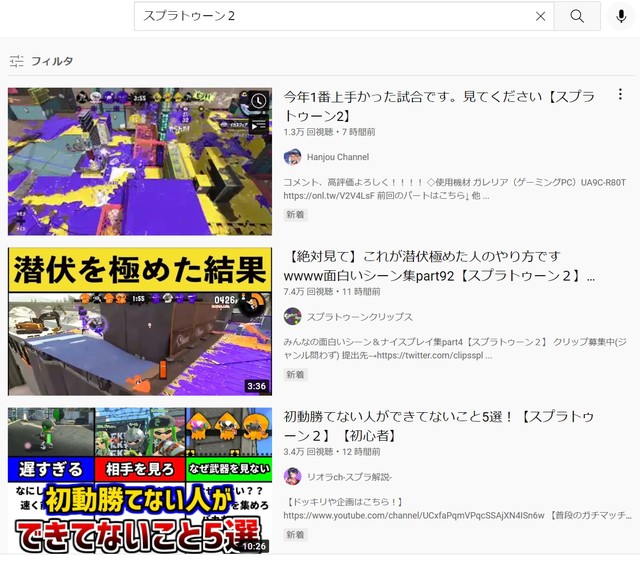Click the filter sliders icon beside フィルタ
This screenshot has height=567, width=640.
(x=17, y=61)
